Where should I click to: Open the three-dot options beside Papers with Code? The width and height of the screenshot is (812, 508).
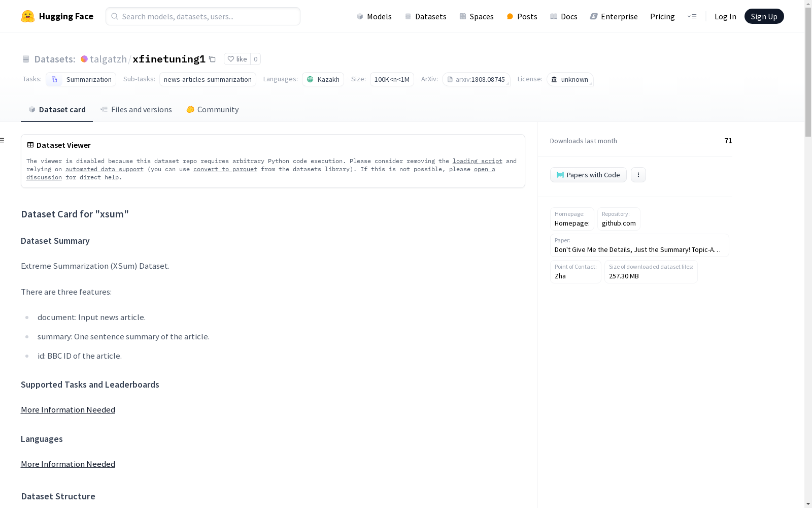(x=638, y=175)
